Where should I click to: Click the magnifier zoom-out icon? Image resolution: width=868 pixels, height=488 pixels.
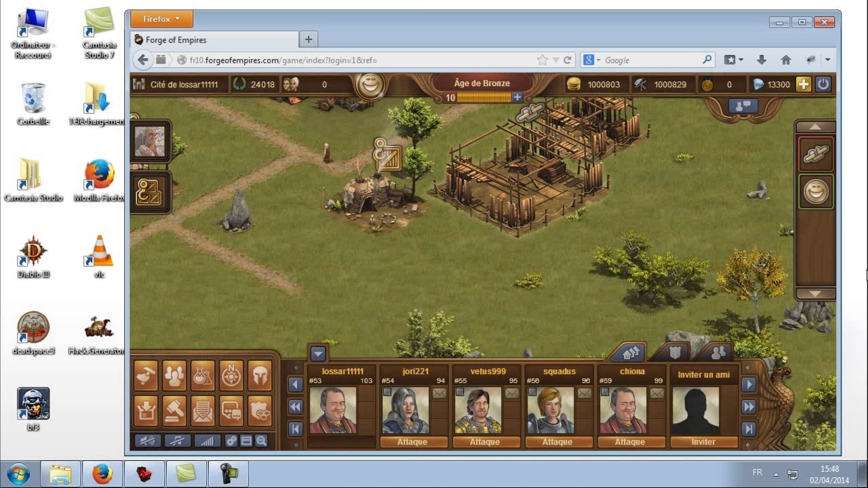(x=261, y=441)
